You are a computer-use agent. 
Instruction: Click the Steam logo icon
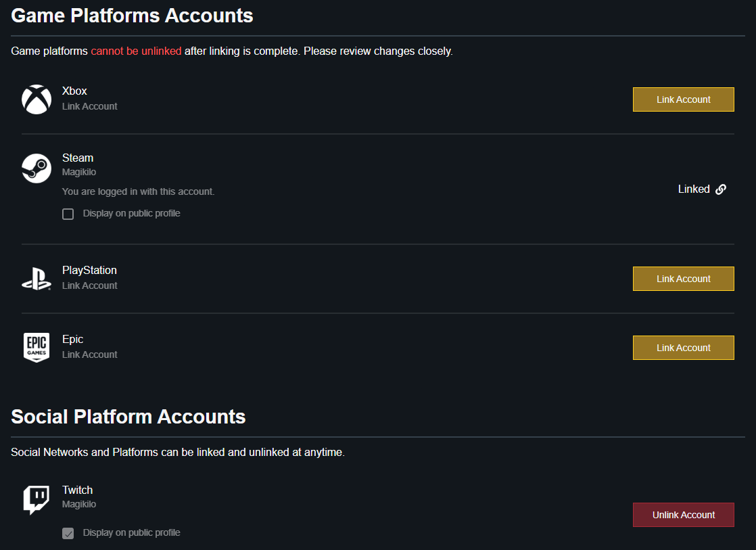coord(37,168)
